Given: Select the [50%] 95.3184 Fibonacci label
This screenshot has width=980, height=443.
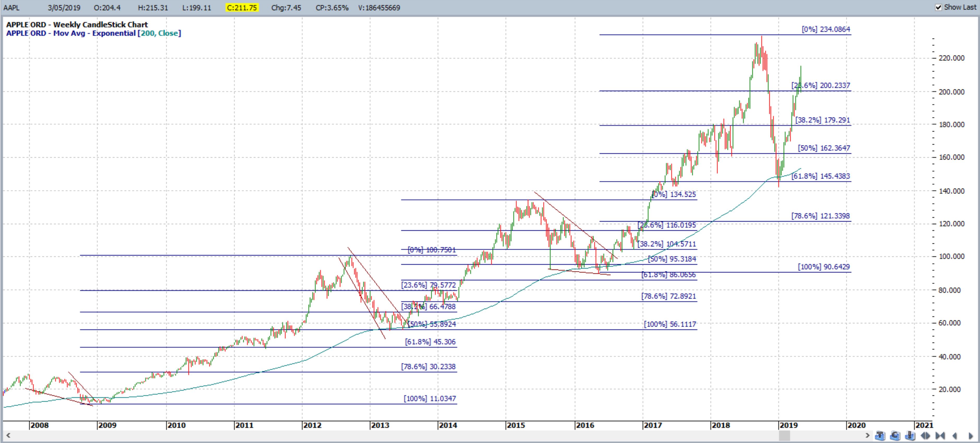Looking at the screenshot, I should tap(672, 259).
